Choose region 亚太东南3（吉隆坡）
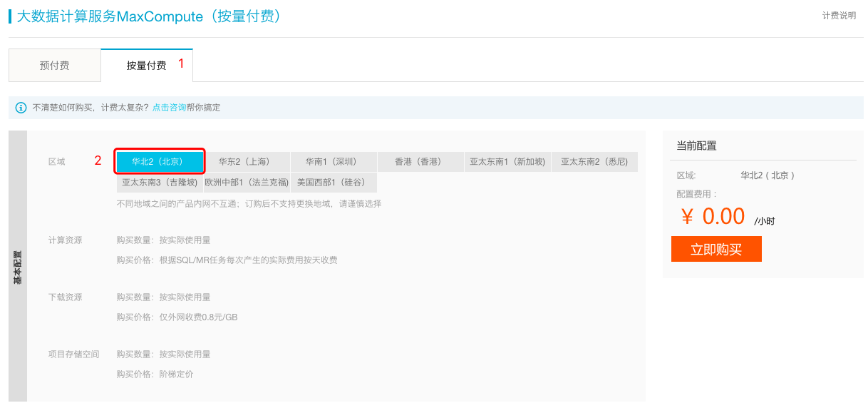 (160, 183)
